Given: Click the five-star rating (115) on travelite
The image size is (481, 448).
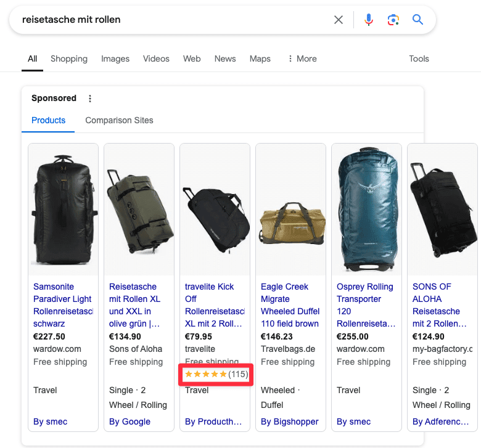Looking at the screenshot, I should pyautogui.click(x=216, y=374).
